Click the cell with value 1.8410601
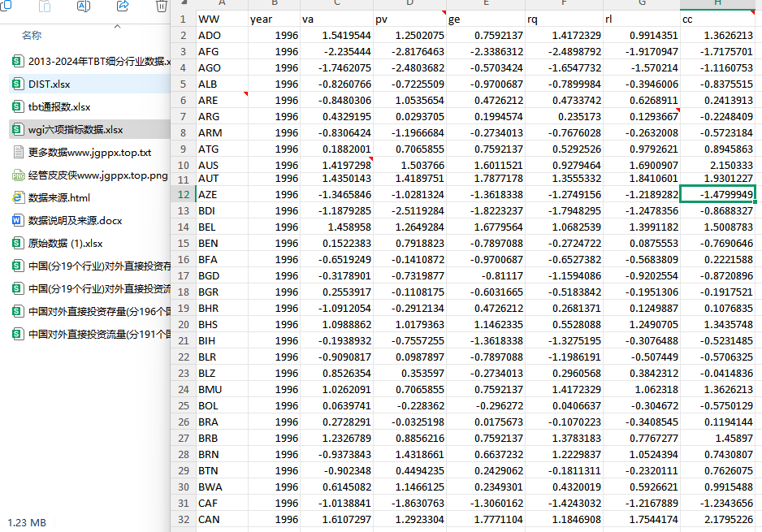762x532 pixels. point(642,179)
